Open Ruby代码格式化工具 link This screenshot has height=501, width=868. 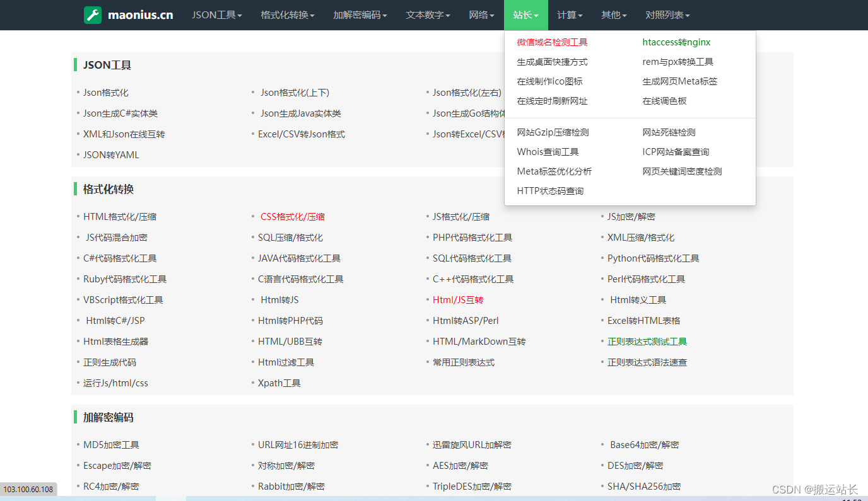click(125, 279)
